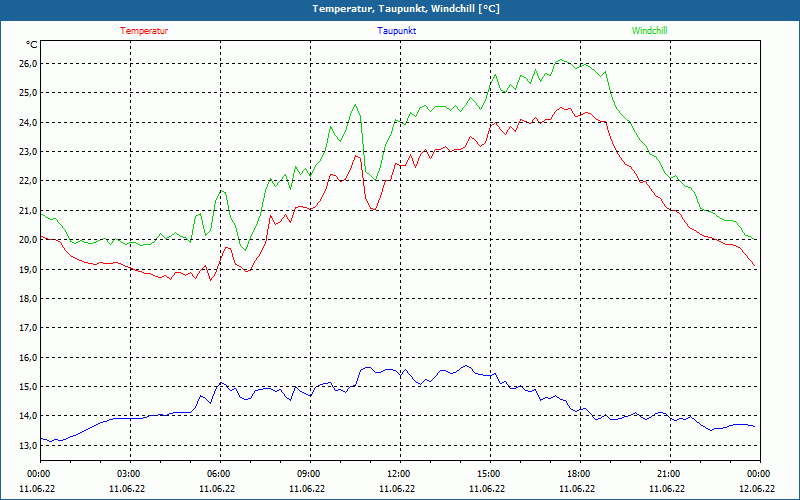
Task: Click the 15:00 time axis label
Action: tap(488, 474)
